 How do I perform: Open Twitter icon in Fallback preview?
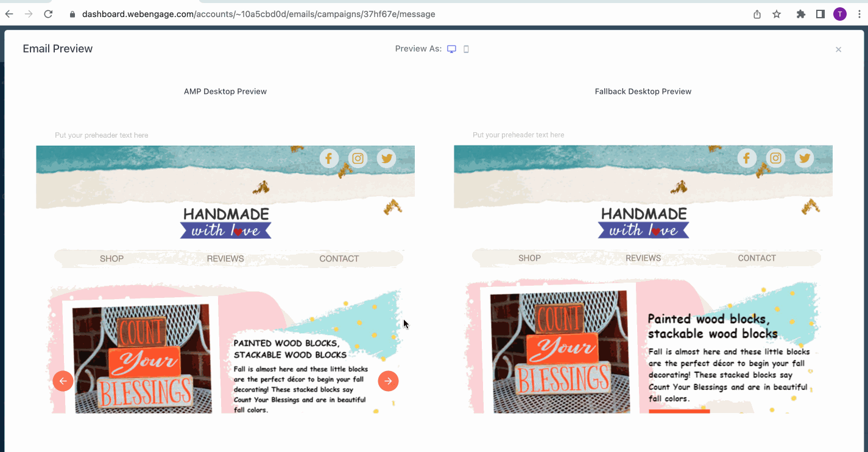click(x=804, y=158)
